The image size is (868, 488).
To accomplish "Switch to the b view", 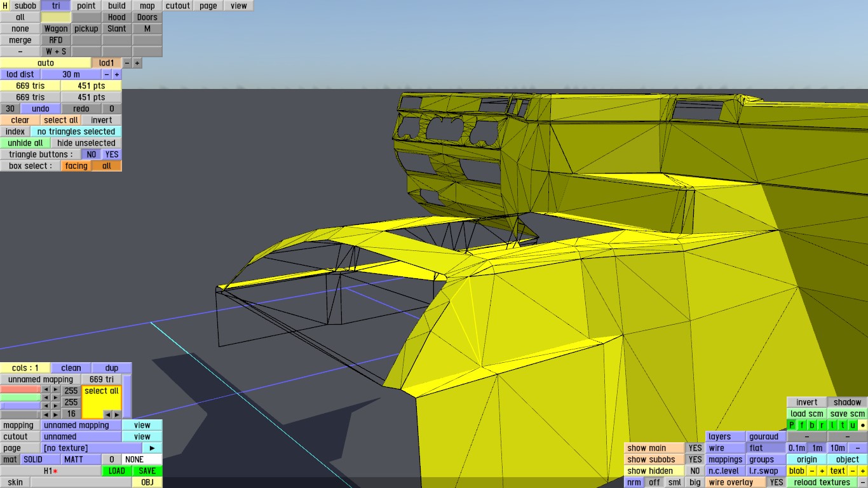I will pos(812,425).
